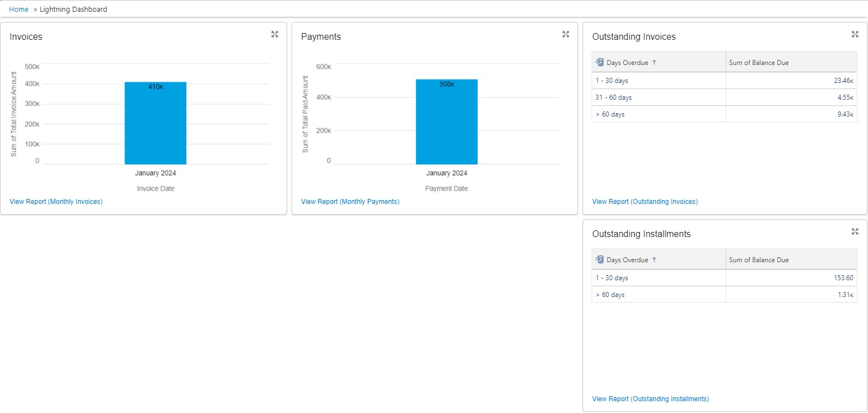868x413 pixels.
Task: Click the Payment Date axis label
Action: (446, 189)
